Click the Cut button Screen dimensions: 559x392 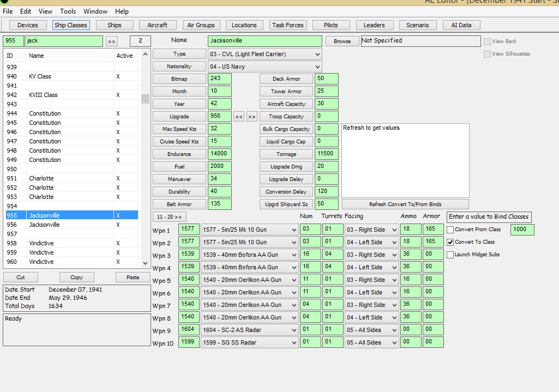click(x=20, y=278)
